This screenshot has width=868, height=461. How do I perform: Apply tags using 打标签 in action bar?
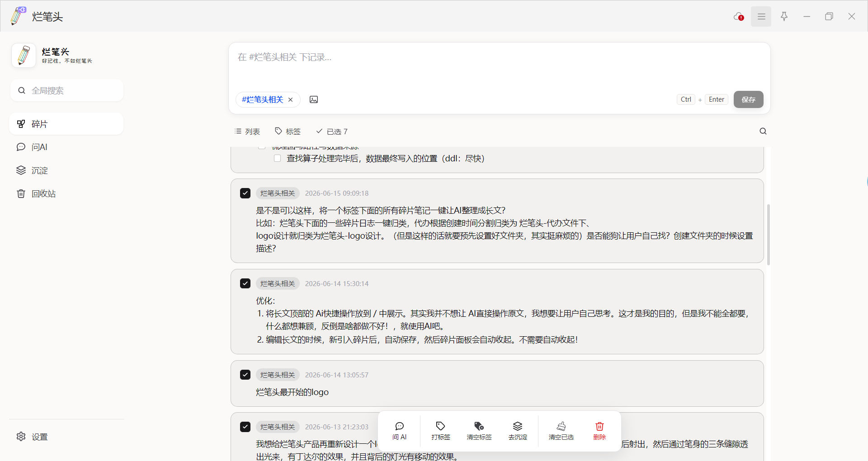pos(441,431)
